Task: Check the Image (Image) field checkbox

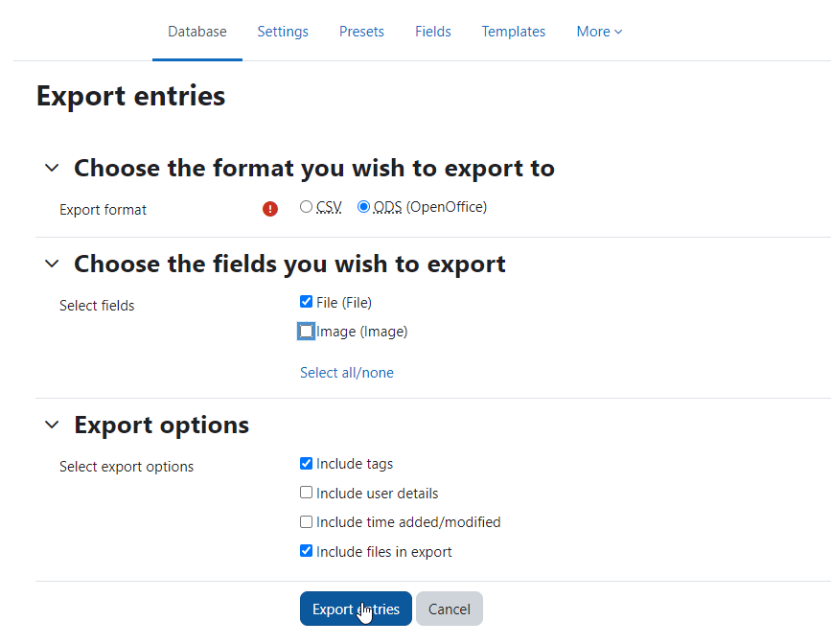Action: 306,331
